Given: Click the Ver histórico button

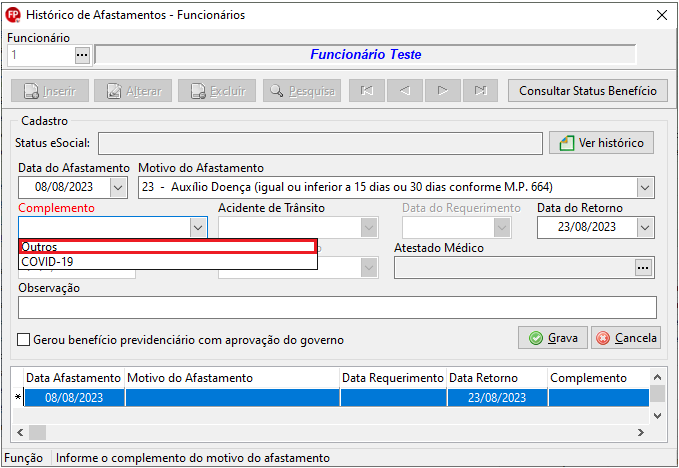Looking at the screenshot, I should tap(602, 143).
